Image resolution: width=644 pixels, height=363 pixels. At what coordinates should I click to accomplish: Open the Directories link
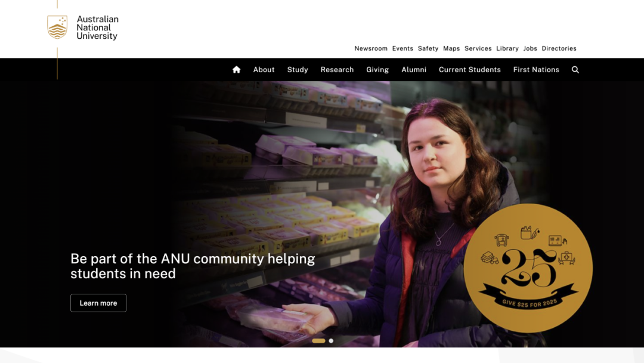[x=559, y=48]
